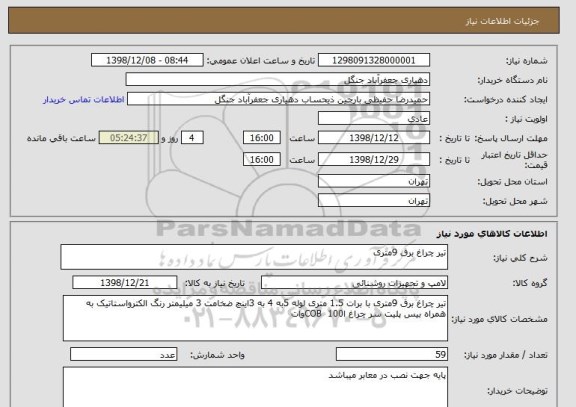
Task: Click the label استان محل تحویل
Action: [512, 182]
